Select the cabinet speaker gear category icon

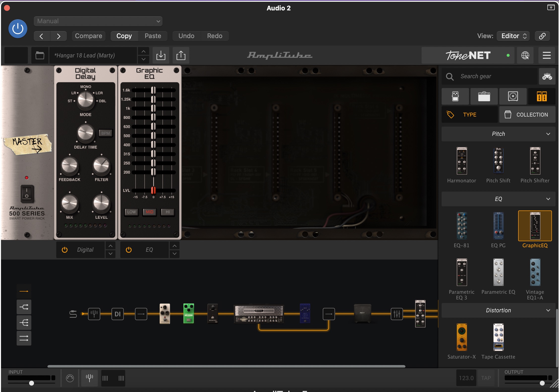[x=513, y=96]
